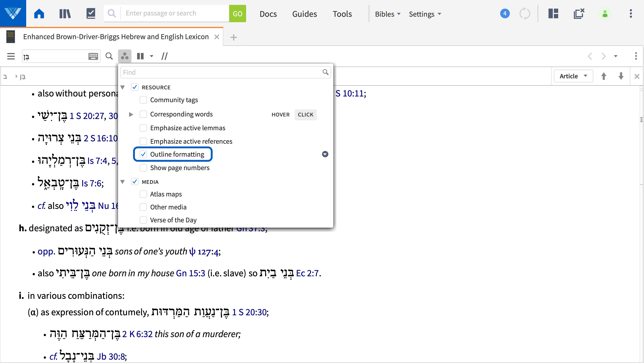Open the resource table of contents hamburger icon
644x363 pixels.
click(11, 56)
